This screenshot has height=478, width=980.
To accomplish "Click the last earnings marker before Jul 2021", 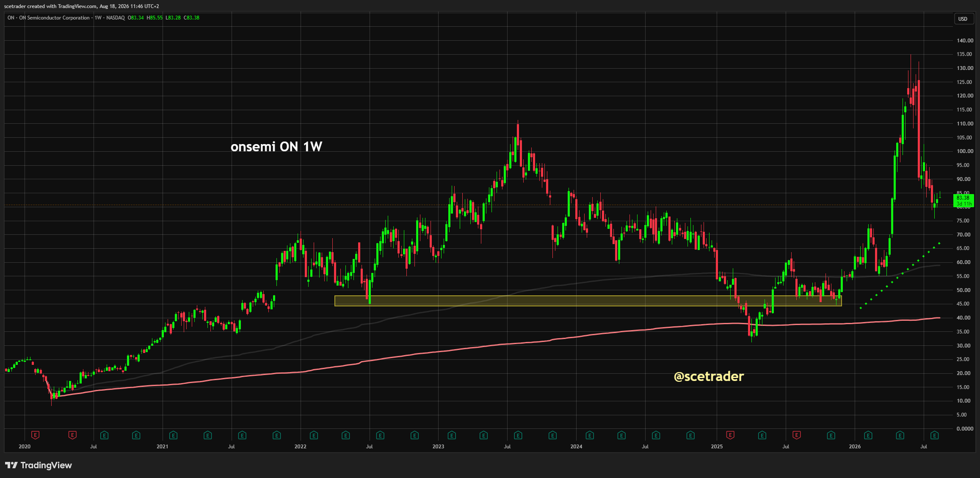I will [207, 435].
